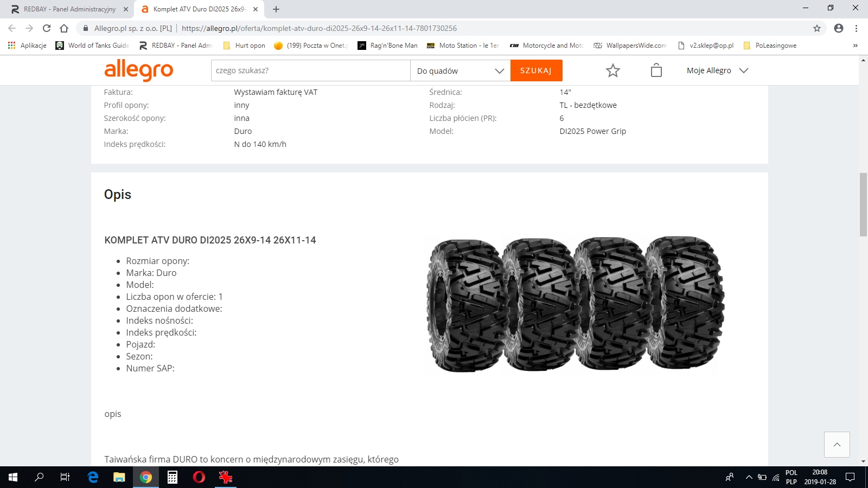Open a new browser tab
Screen dimensions: 868x488
[x=276, y=9]
